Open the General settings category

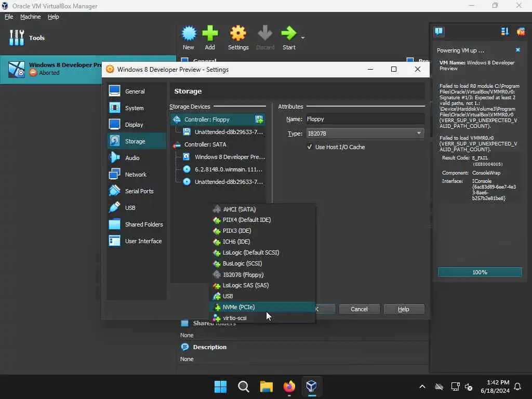pos(137,91)
